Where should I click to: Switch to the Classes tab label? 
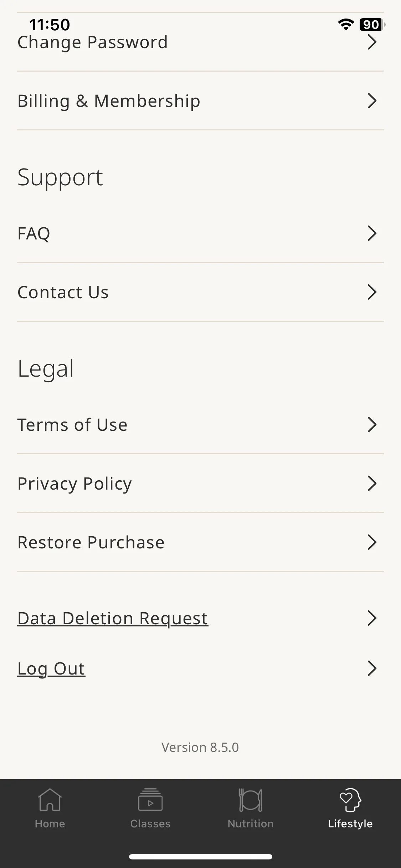pos(150,824)
